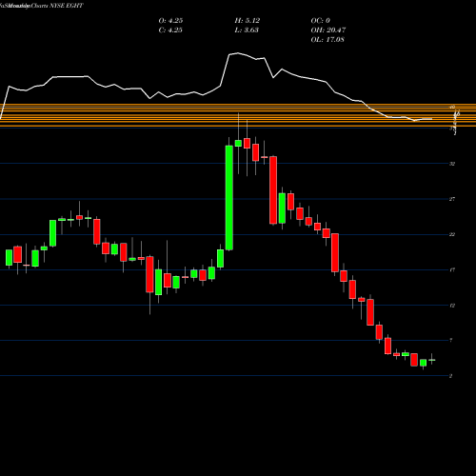Click the 7 price axis label

[451, 341]
